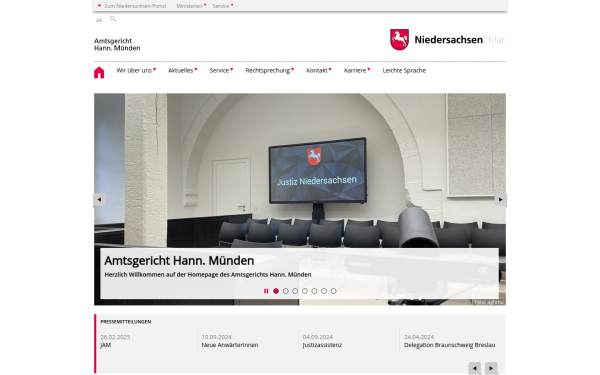
Task: Expand main navigation Service menu
Action: tap(221, 70)
